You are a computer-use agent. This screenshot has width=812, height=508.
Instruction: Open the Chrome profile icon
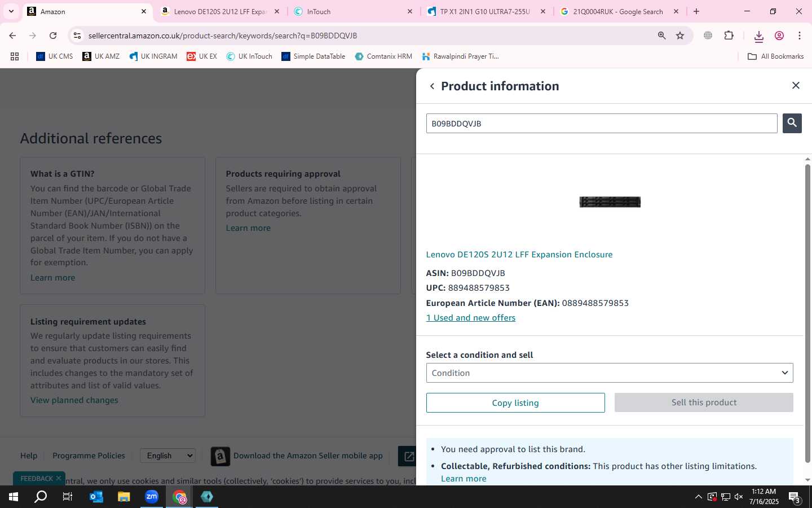pos(779,36)
